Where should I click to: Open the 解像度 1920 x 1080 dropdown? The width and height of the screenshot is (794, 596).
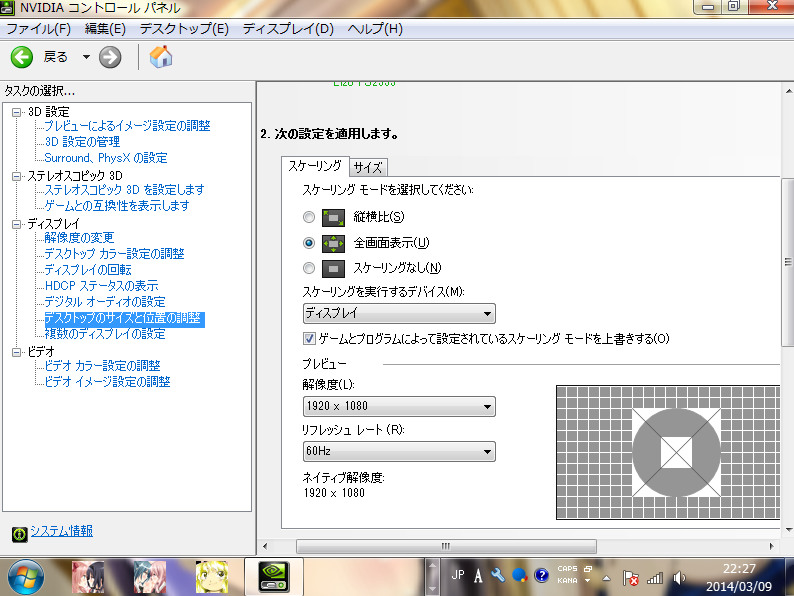click(399, 406)
